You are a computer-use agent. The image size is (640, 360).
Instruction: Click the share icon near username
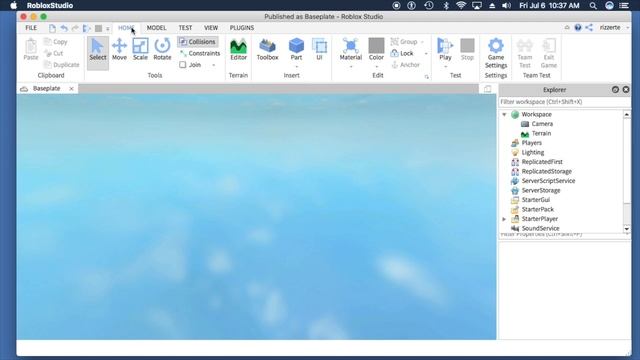point(589,28)
